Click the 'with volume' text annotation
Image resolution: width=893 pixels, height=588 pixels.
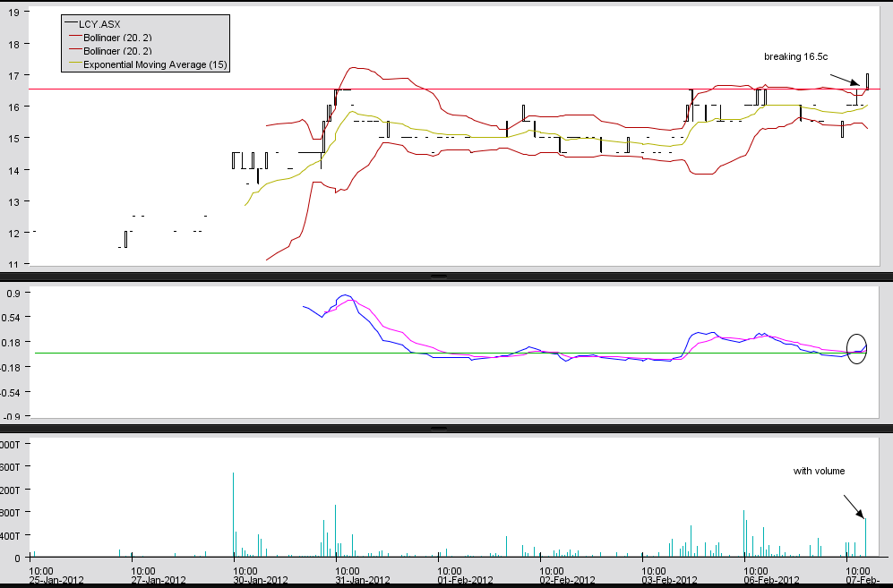[x=819, y=471]
